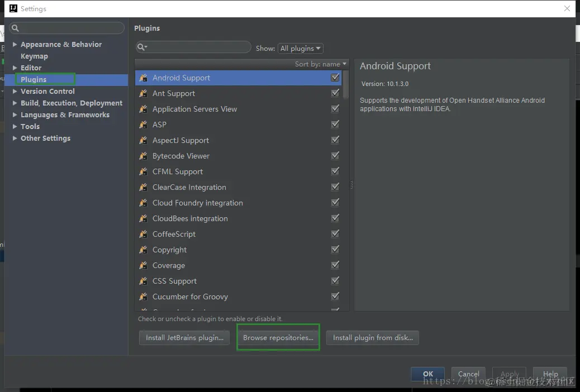
Task: Open the Show All plugins dropdown
Action: [301, 49]
